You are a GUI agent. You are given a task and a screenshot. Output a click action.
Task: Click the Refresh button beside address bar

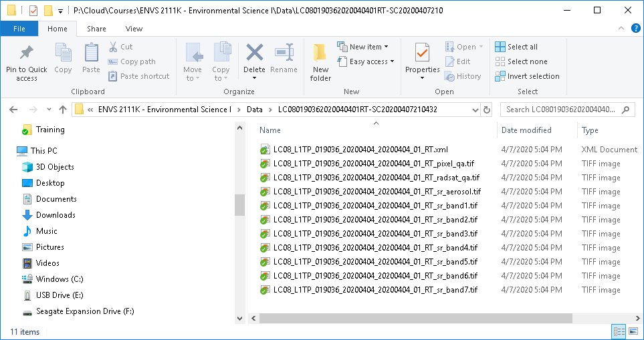[x=487, y=110]
